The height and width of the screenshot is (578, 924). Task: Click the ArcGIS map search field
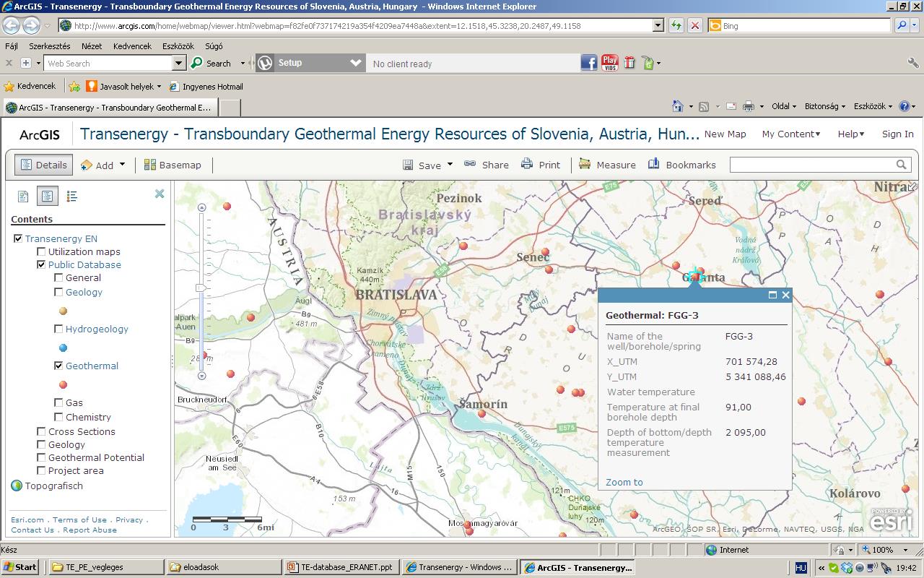click(x=812, y=165)
